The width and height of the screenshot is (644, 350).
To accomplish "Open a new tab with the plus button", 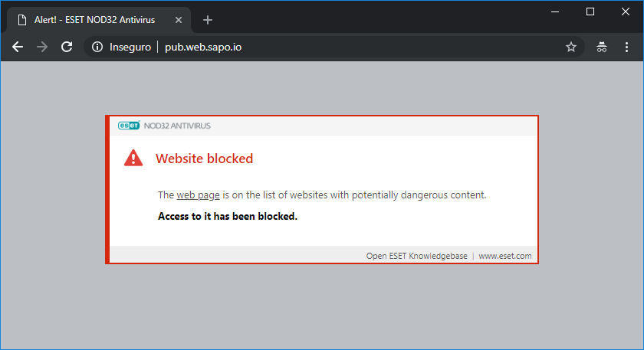I will coord(208,20).
